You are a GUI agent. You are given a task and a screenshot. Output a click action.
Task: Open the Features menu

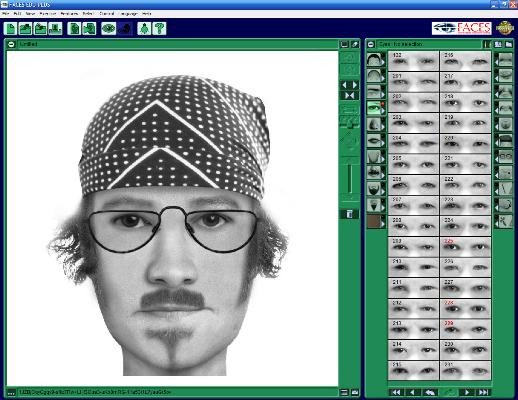(69, 14)
